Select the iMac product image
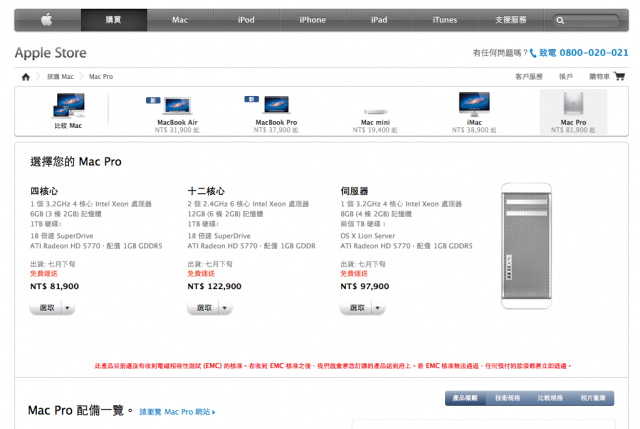The height and width of the screenshot is (429, 640). 474,104
